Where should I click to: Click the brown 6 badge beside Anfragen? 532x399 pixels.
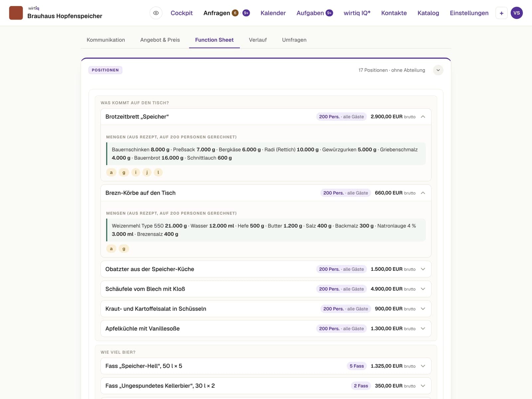point(235,13)
